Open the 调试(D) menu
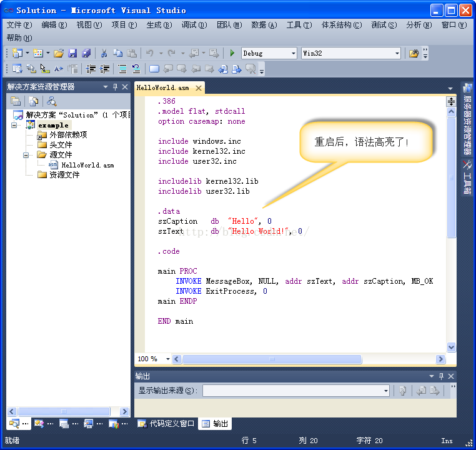 tap(194, 25)
